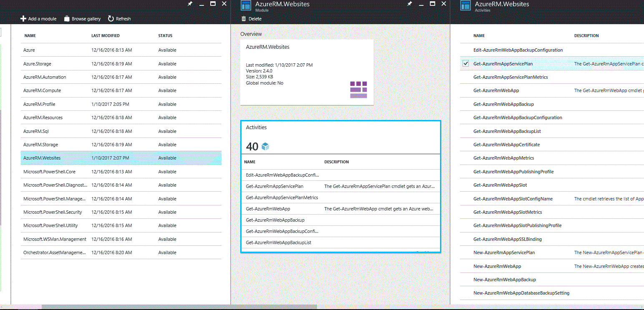Open the AzureRM.Resources module
The image size is (644, 310).
pos(121,117)
